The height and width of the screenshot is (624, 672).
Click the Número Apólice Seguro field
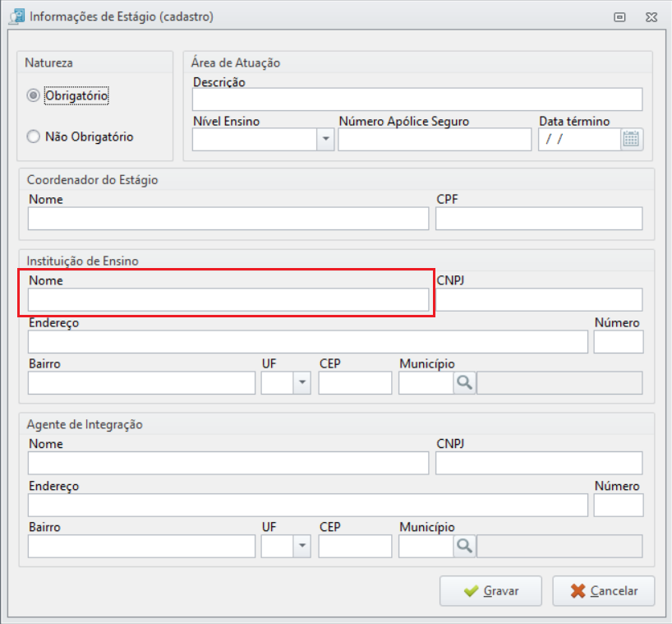435,140
